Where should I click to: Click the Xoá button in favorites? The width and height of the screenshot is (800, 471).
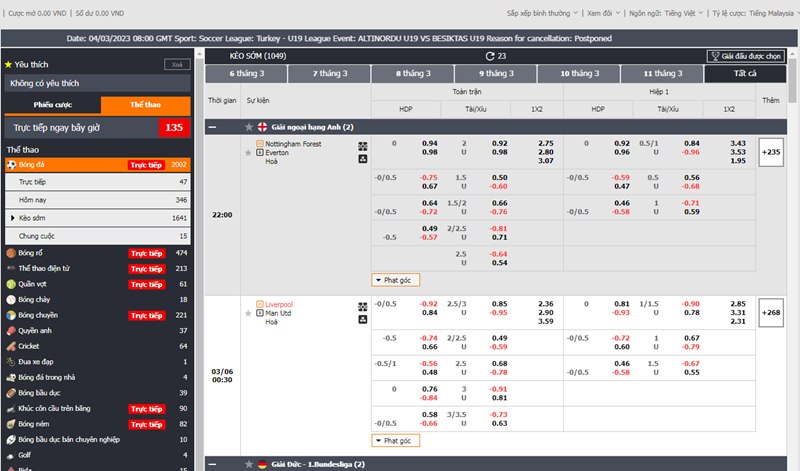click(177, 65)
